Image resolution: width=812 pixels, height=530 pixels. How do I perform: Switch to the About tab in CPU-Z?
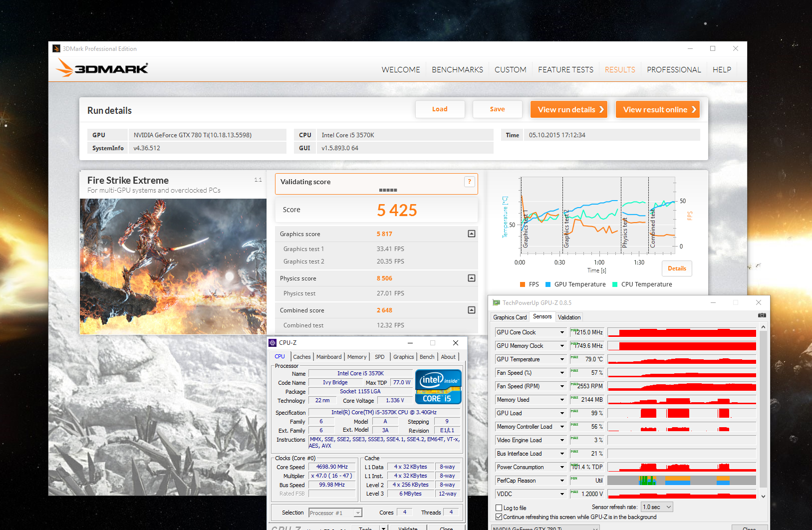[x=448, y=357]
